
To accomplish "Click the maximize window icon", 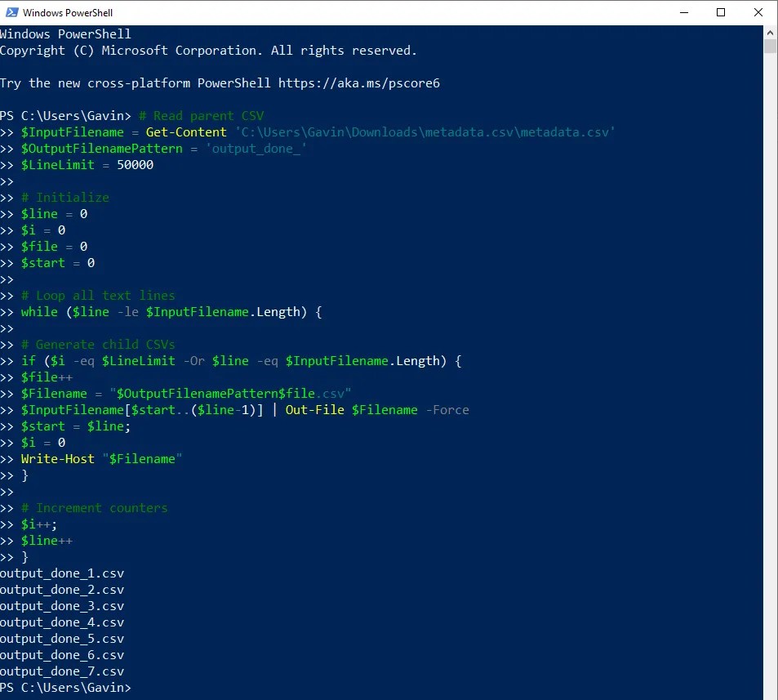I will pos(721,12).
